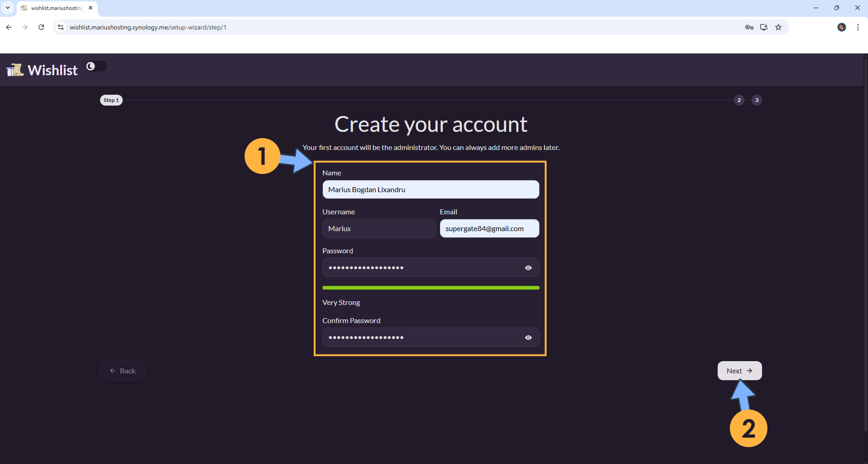Image resolution: width=868 pixels, height=464 pixels.
Task: Open the Chrome profile avatar
Action: pos(841,27)
